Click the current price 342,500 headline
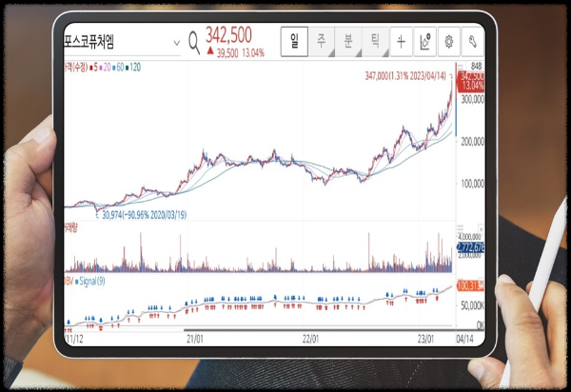Screen dimensions: 571x392 (228, 35)
